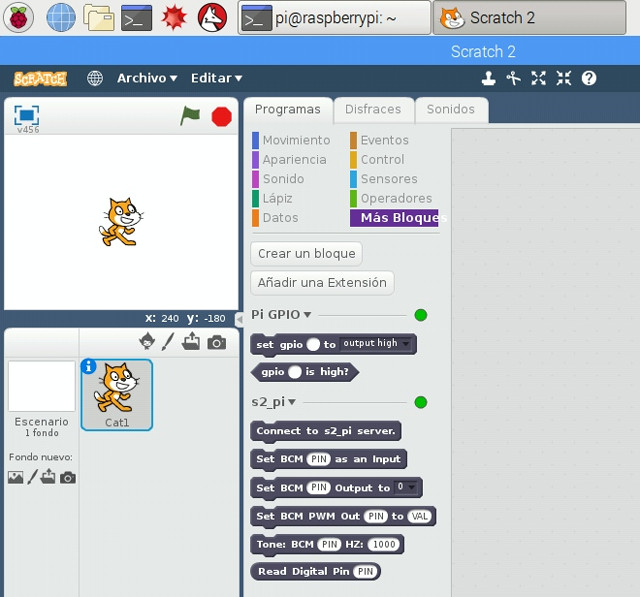Click the Connect to s2_pi server block
This screenshot has width=640, height=597.
coord(326,431)
